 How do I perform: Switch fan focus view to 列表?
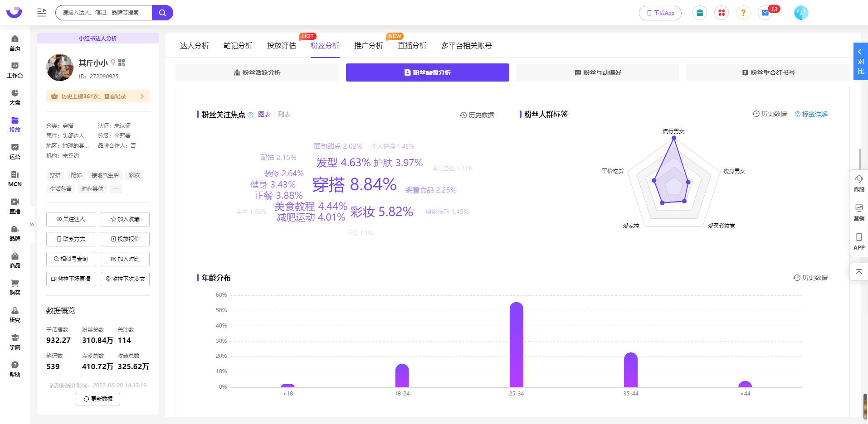click(x=284, y=114)
